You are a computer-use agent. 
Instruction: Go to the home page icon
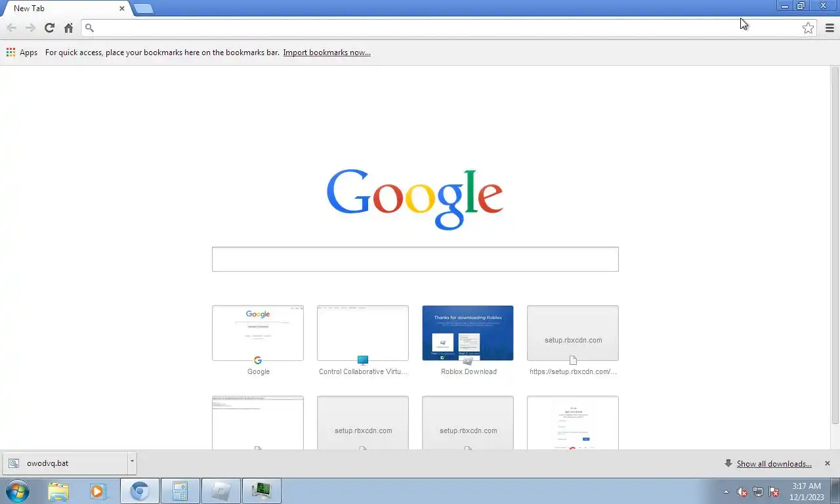coord(68,28)
